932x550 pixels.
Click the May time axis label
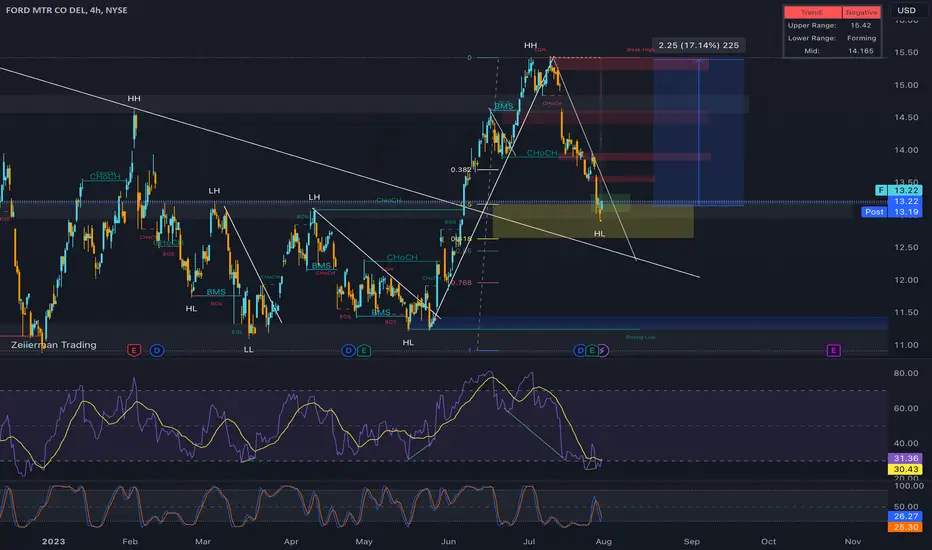pos(364,542)
